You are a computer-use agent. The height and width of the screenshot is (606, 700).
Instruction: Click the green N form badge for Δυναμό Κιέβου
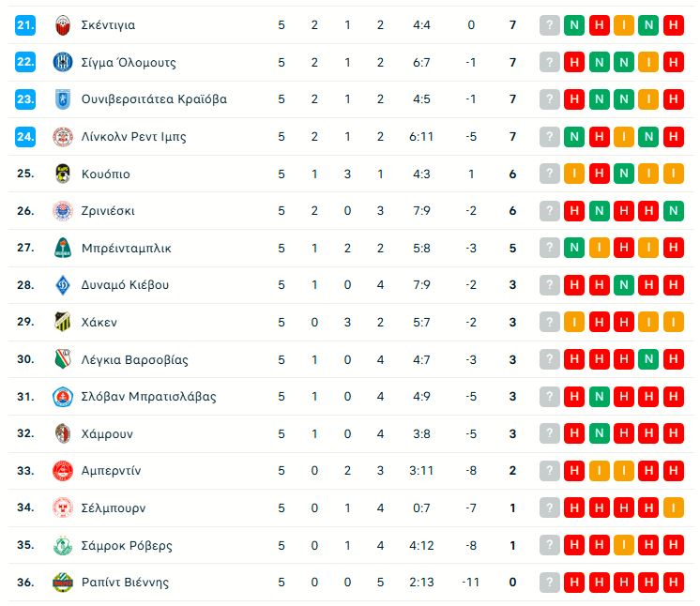tap(623, 285)
